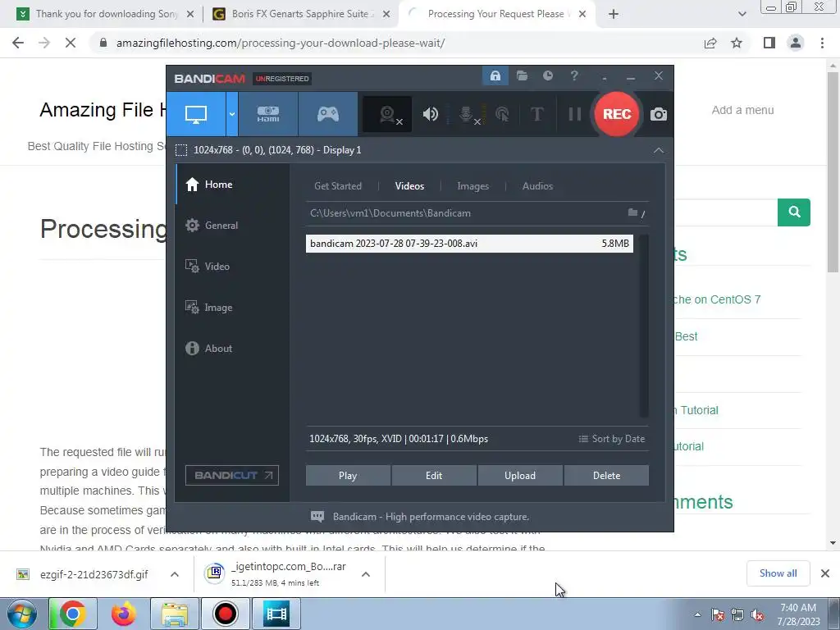840x630 pixels.
Task: Open File Explorer from taskbar
Action: point(175,614)
